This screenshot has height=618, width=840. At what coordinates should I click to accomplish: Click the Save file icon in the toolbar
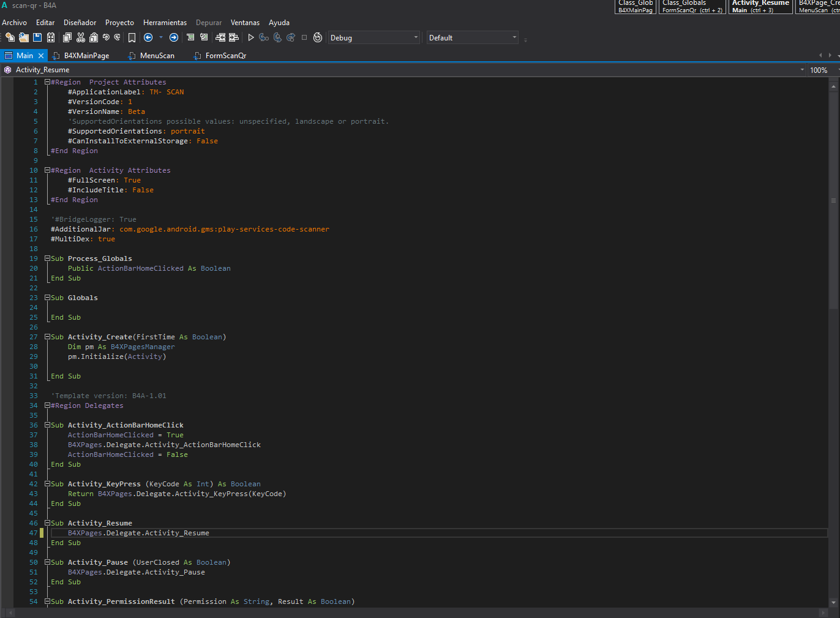click(x=37, y=37)
